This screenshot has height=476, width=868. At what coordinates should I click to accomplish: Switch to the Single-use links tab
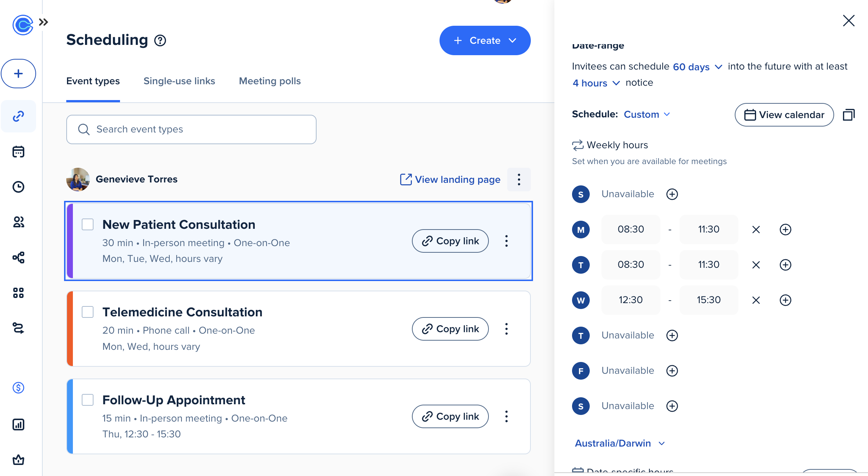pyautogui.click(x=179, y=81)
